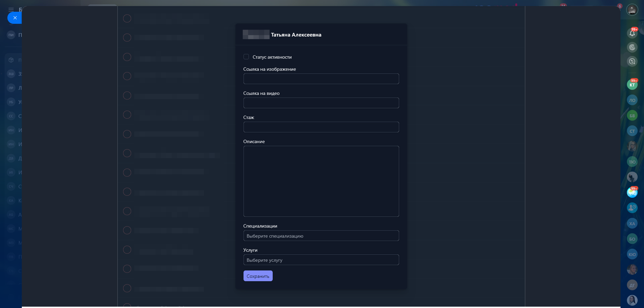Focus the Ссылка на изображение input field
This screenshot has height=308, width=644.
click(321, 79)
